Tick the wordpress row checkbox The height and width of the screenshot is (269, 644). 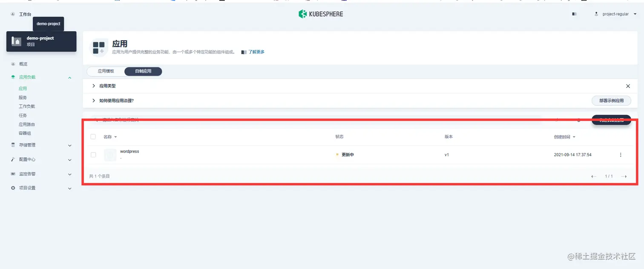[93, 155]
